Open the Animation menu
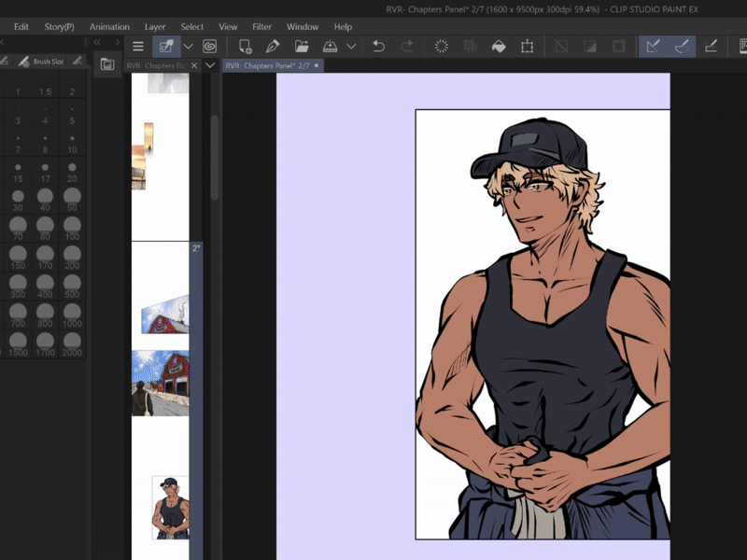 click(x=109, y=27)
